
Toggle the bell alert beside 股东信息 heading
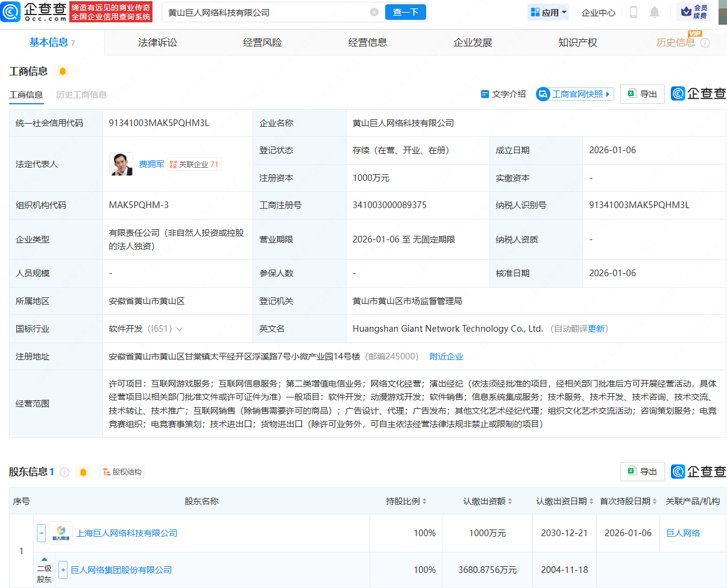(x=83, y=472)
